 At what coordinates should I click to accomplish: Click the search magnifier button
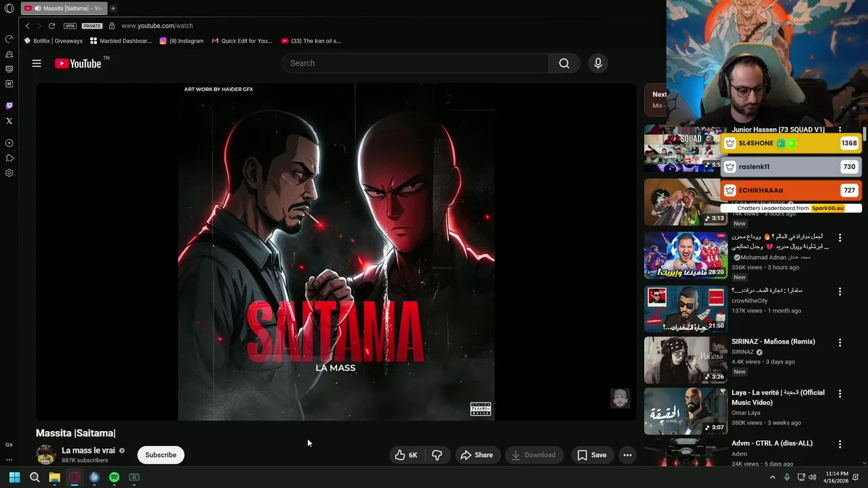coord(564,63)
